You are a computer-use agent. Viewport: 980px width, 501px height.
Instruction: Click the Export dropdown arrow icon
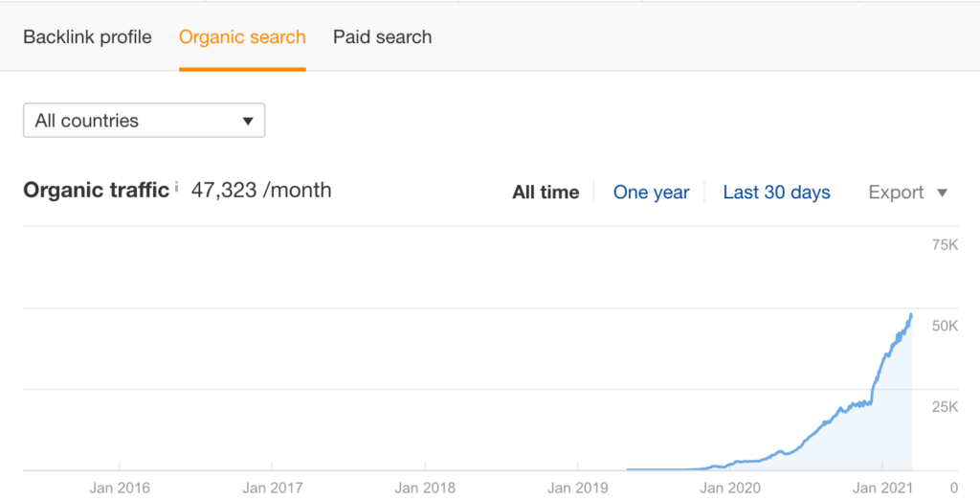coord(942,193)
